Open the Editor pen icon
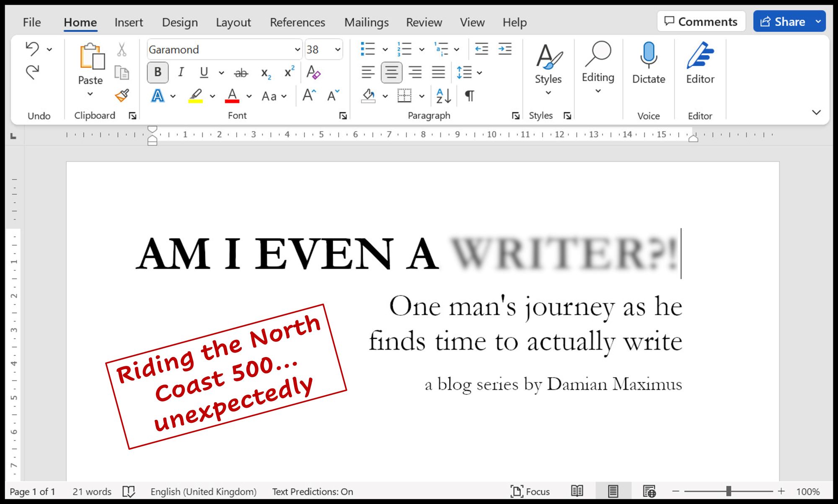Image resolution: width=838 pixels, height=504 pixels. (x=700, y=55)
